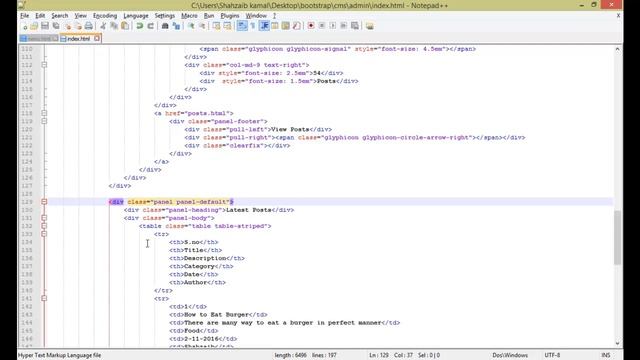Screen dimensions: 640x360
Task: Close the index.html tab with its X
Action: point(97,38)
